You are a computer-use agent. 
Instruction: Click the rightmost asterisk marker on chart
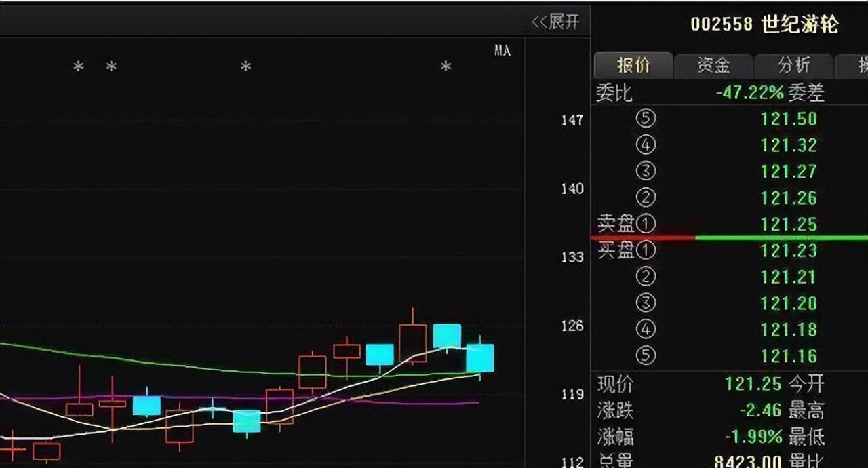(x=446, y=66)
